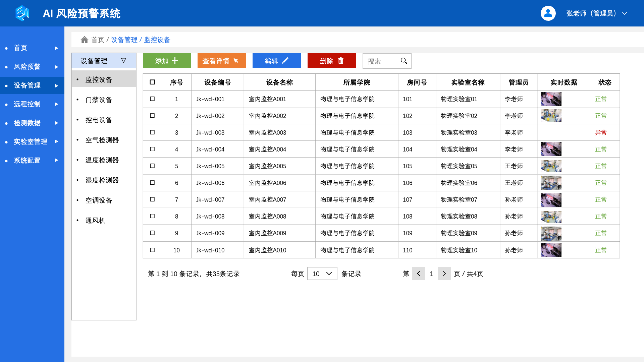This screenshot has height=362, width=644.
Task: Tick the select-all header checkbox
Action: click(x=152, y=82)
